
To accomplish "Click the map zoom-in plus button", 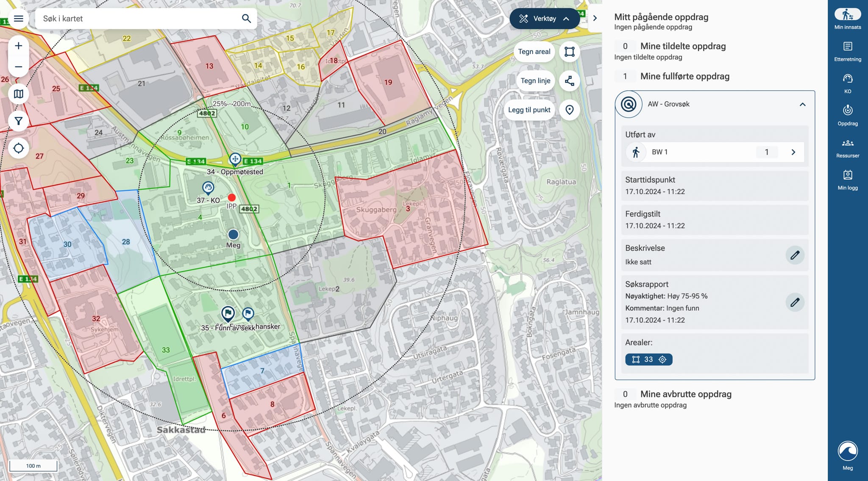I will point(18,46).
